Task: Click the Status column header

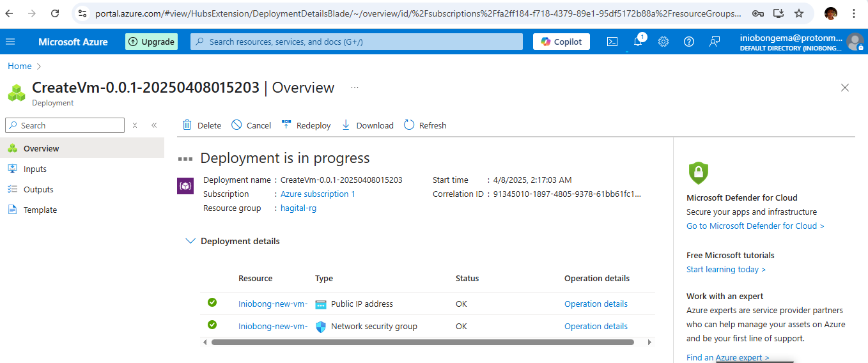Action: 467,278
